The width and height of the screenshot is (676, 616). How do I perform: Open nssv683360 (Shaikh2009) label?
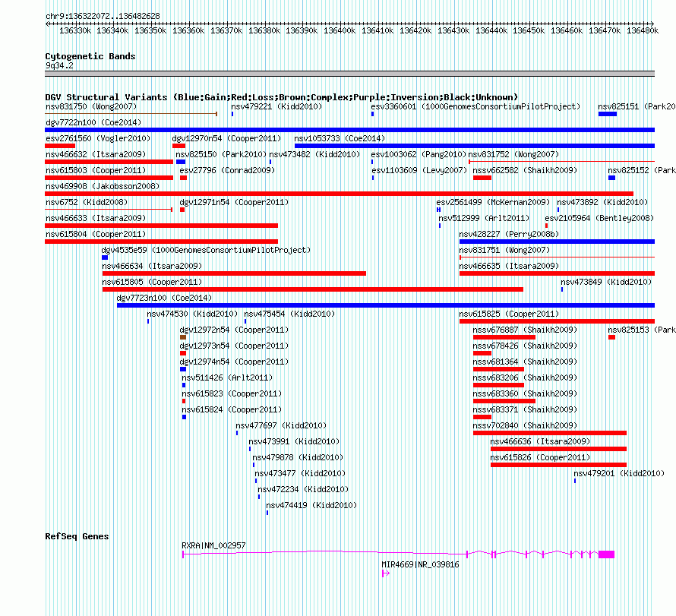pos(525,393)
